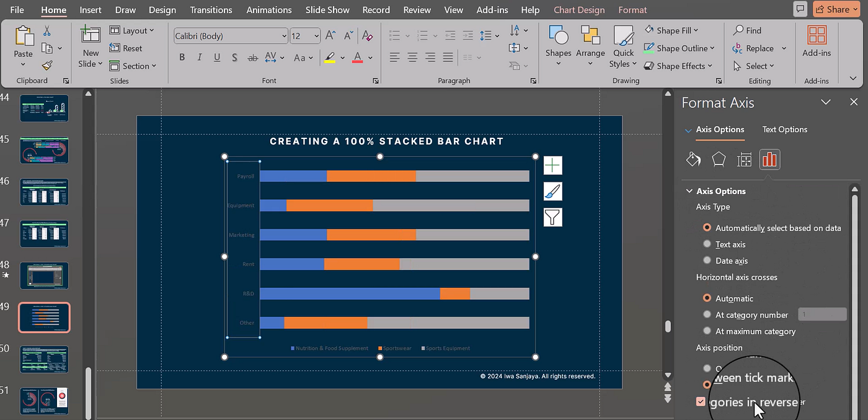This screenshot has width=868, height=420.
Task: Open the font size dropdown
Action: pos(315,35)
